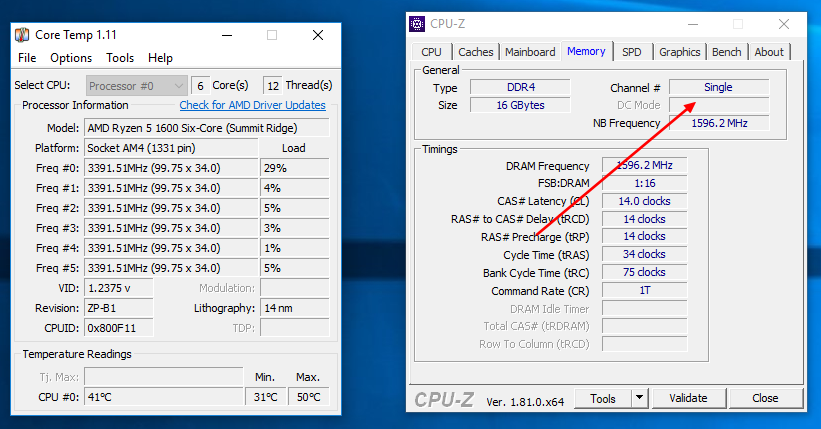Image resolution: width=821 pixels, height=429 pixels.
Task: Open the Graphics tab in CPU-Z
Action: pyautogui.click(x=680, y=52)
